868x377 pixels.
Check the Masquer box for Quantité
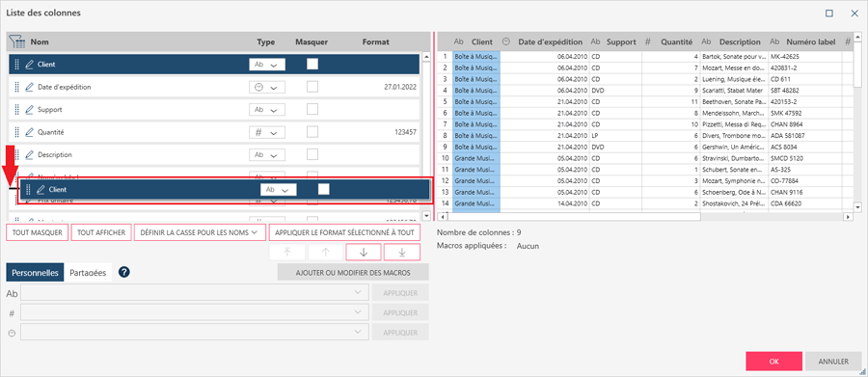pyautogui.click(x=312, y=132)
